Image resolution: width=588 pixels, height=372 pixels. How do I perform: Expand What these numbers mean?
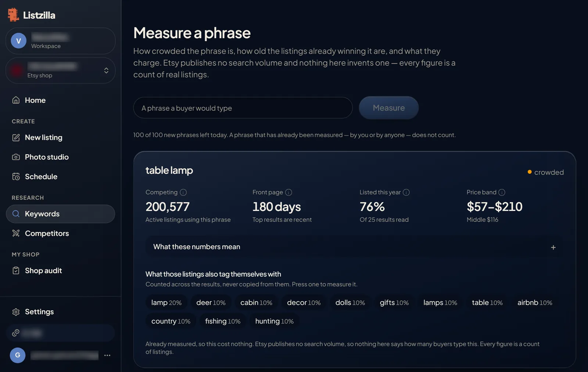point(354,247)
